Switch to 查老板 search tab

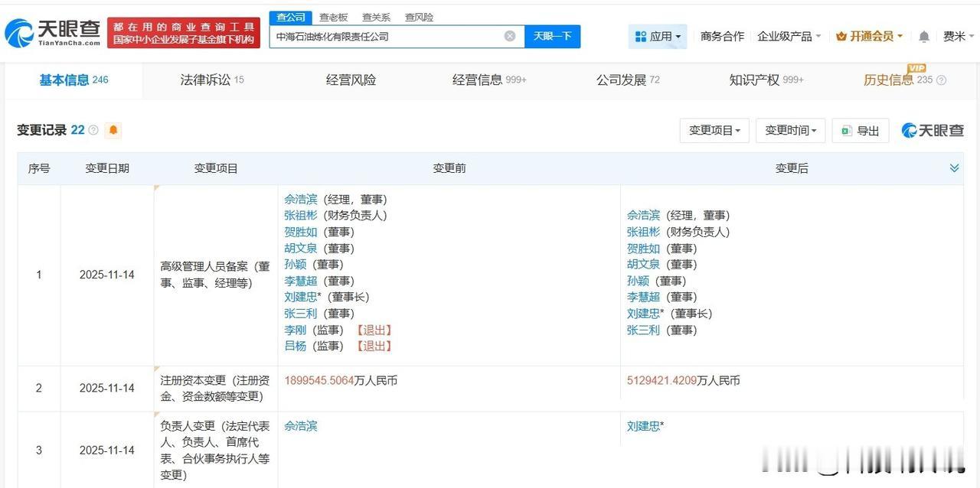pyautogui.click(x=333, y=17)
